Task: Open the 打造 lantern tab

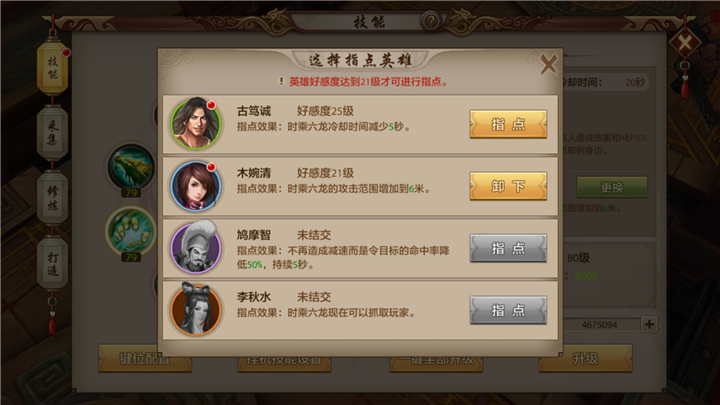Action: click(x=53, y=263)
